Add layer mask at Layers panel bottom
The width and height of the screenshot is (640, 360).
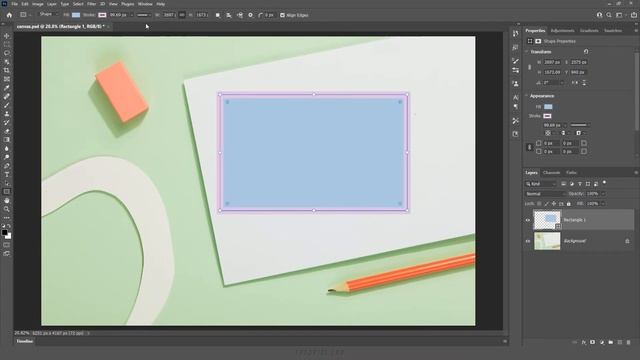pos(593,342)
